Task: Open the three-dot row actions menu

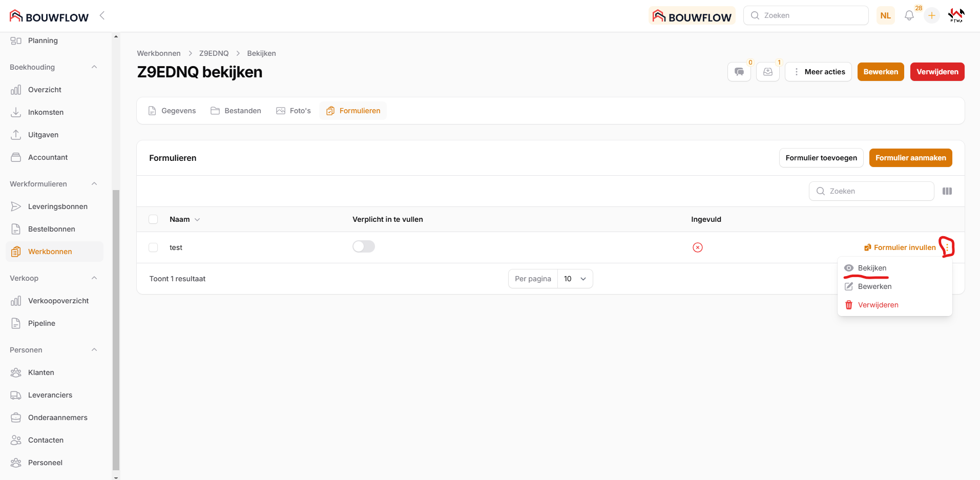Action: pyautogui.click(x=947, y=247)
